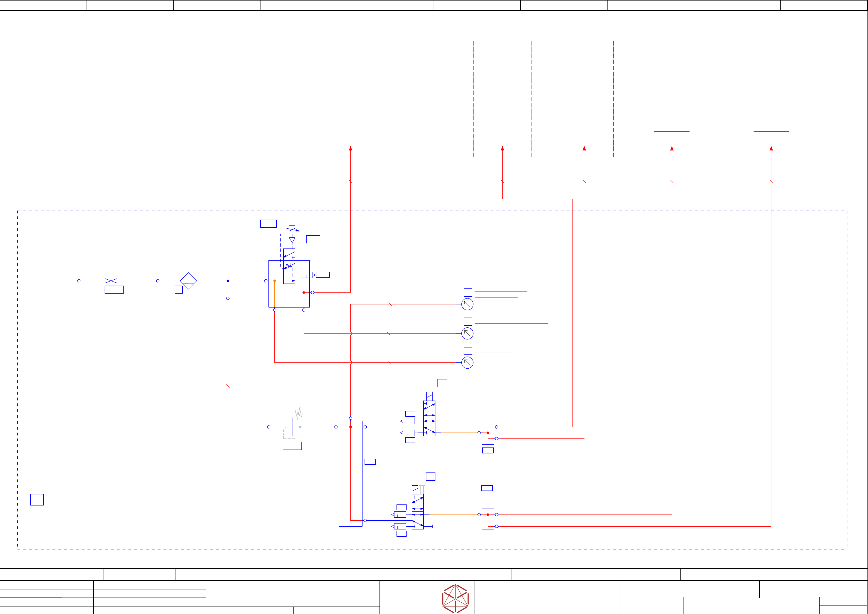
Task: Select the empty blue label box at bottom-left
Action: (37, 499)
